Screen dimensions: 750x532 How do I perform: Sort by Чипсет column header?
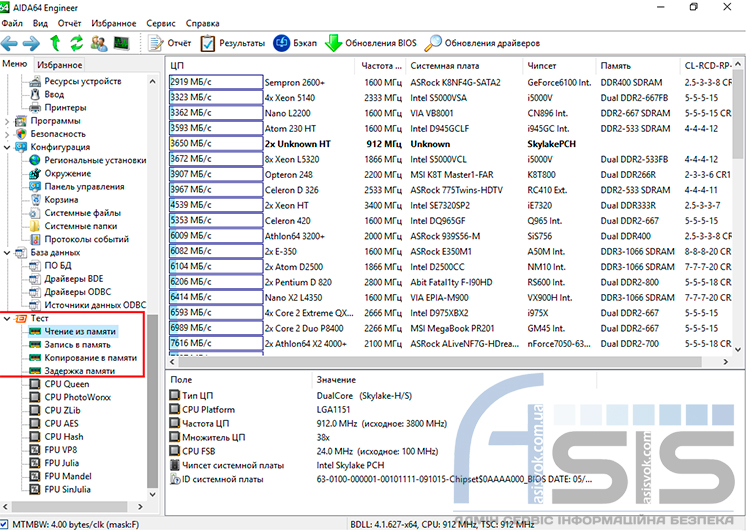click(558, 66)
